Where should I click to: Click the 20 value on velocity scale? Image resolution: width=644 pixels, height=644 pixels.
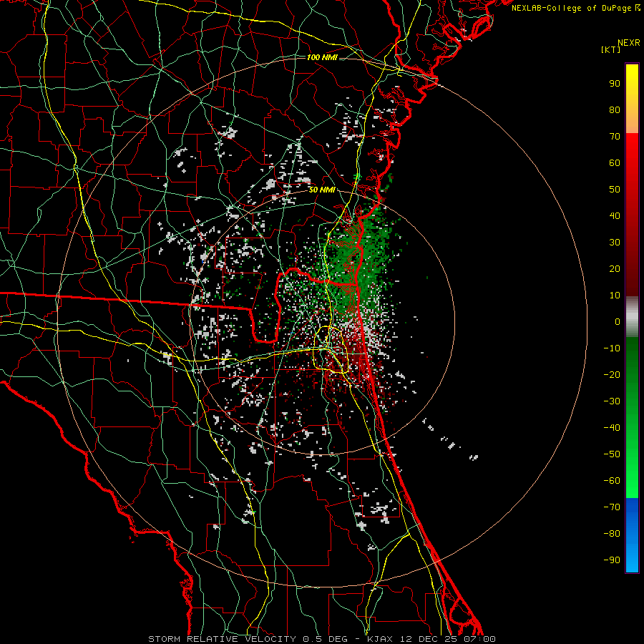point(615,269)
